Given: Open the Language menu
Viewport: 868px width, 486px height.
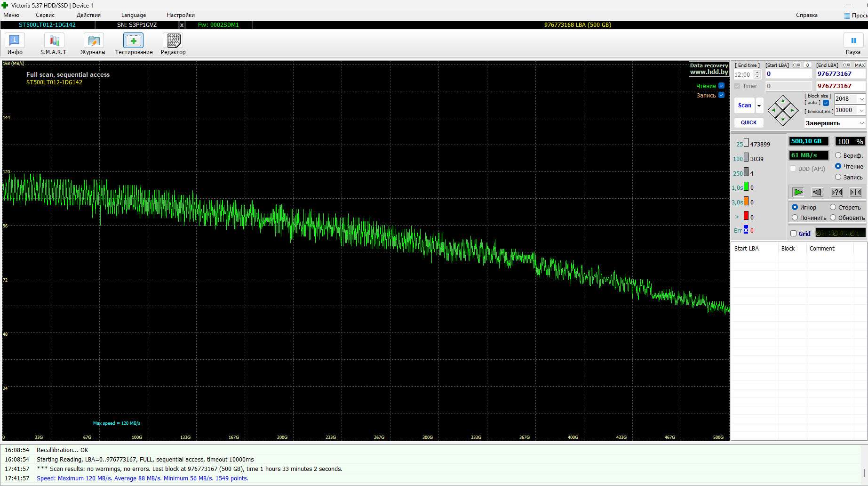Looking at the screenshot, I should tap(134, 15).
